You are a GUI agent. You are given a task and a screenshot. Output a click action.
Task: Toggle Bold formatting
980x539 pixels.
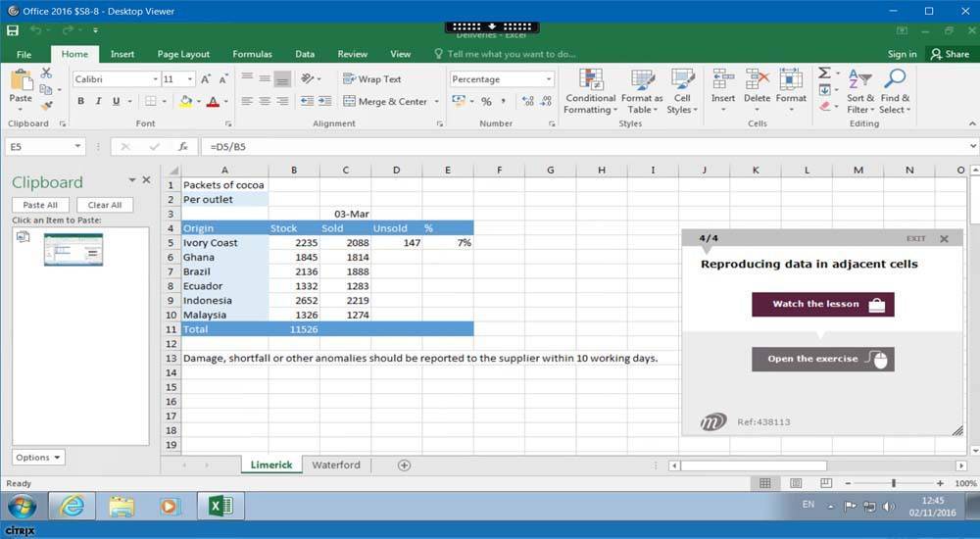[81, 101]
